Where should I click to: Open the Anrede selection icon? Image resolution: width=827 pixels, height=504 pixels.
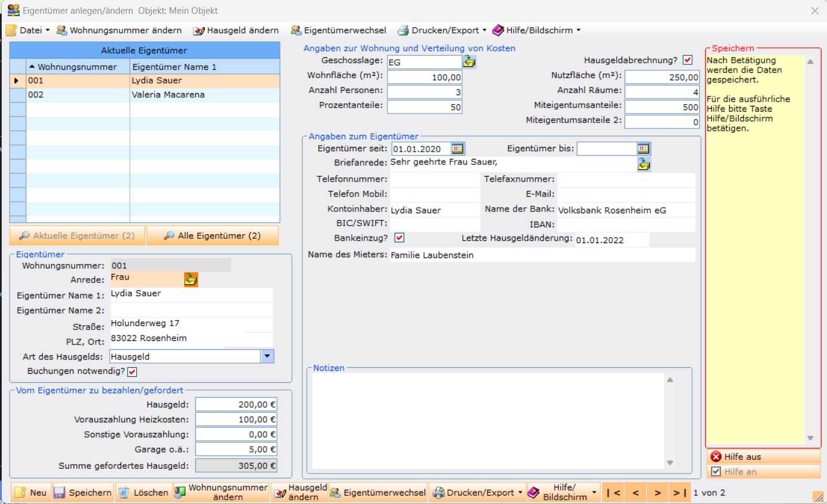coord(190,279)
